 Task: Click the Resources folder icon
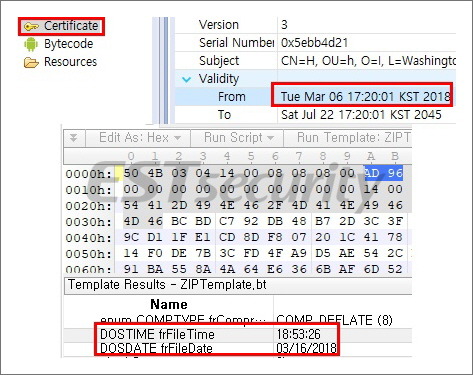point(31,62)
